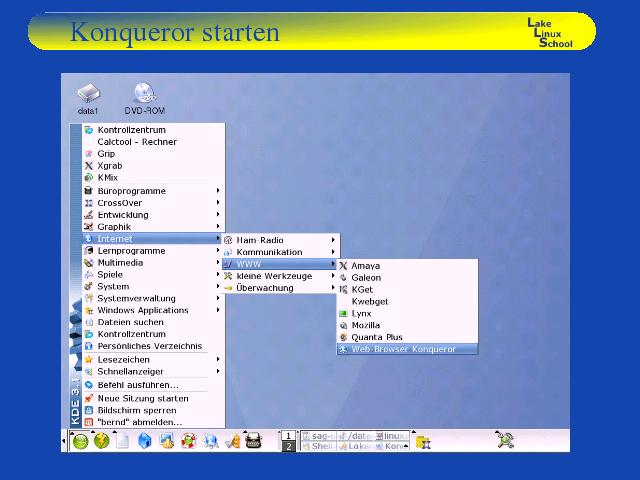The width and height of the screenshot is (640, 480).
Task: Expand the Ham-Radio submenu
Action: 281,240
